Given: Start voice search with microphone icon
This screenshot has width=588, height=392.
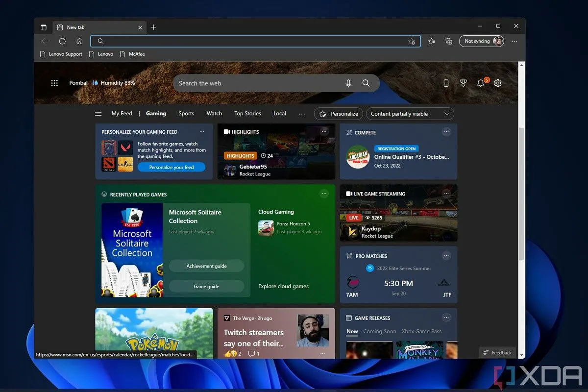Looking at the screenshot, I should click(x=348, y=83).
